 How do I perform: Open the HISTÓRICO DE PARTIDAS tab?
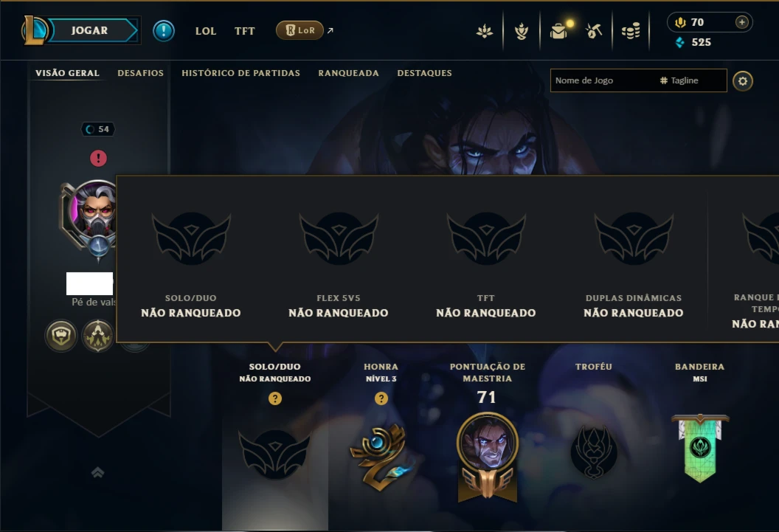point(241,73)
